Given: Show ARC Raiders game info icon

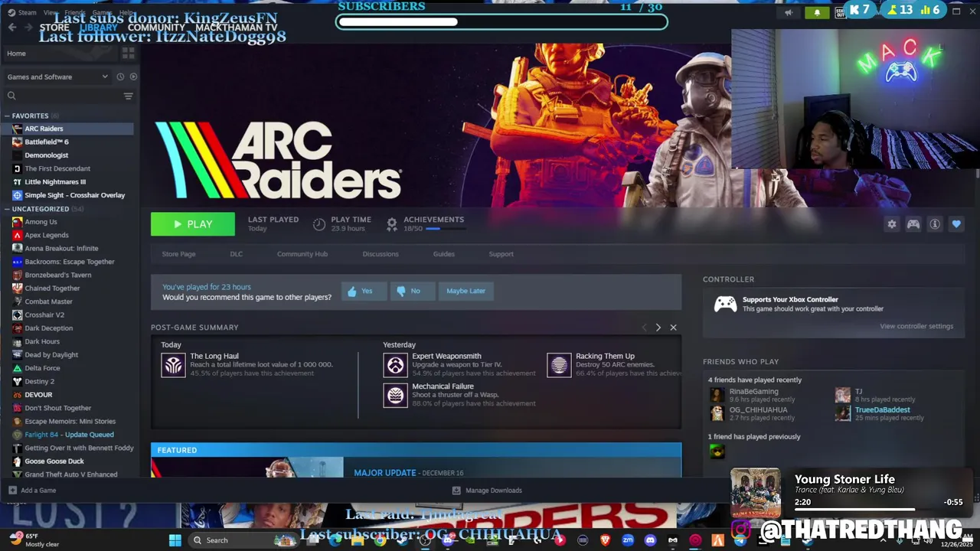Looking at the screenshot, I should tap(935, 224).
